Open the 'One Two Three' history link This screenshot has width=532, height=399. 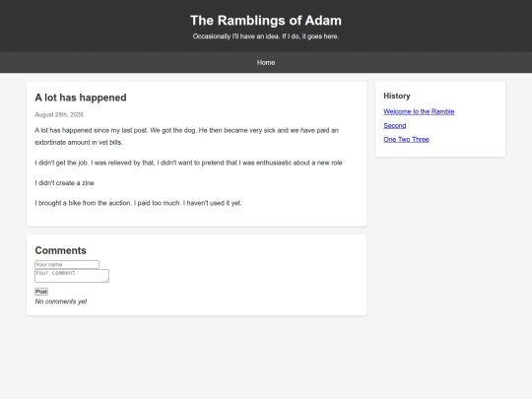pyautogui.click(x=406, y=140)
